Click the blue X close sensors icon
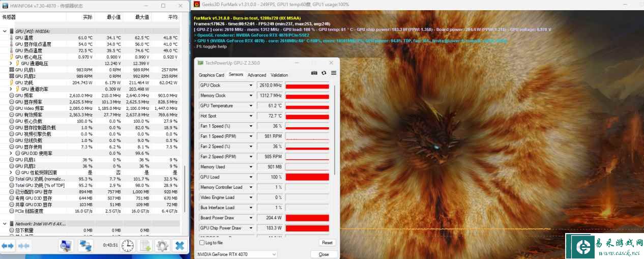Screen dimensions: 644x259 (179, 246)
